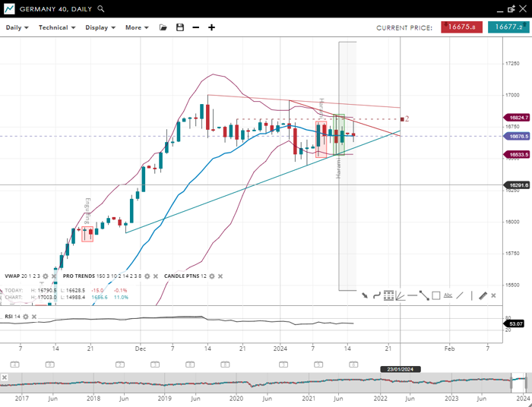Viewport: 532px width, 407px height.
Task: Open the load chart folder icon
Action: tap(163, 27)
